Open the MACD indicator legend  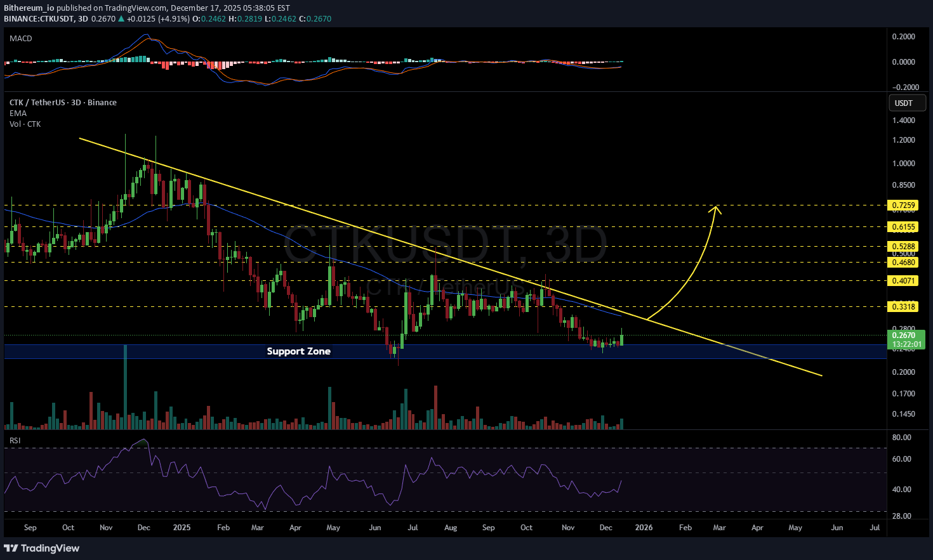tap(21, 39)
